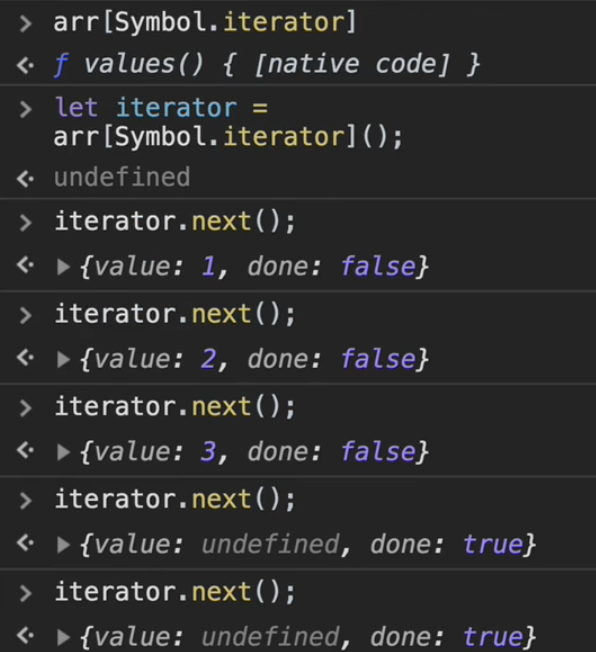
Task: Click the arr[Symbol.iterator] input line
Action: click(205, 22)
